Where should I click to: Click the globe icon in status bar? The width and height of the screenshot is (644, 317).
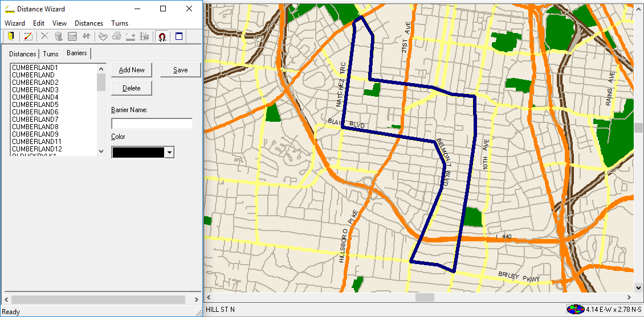click(x=575, y=310)
